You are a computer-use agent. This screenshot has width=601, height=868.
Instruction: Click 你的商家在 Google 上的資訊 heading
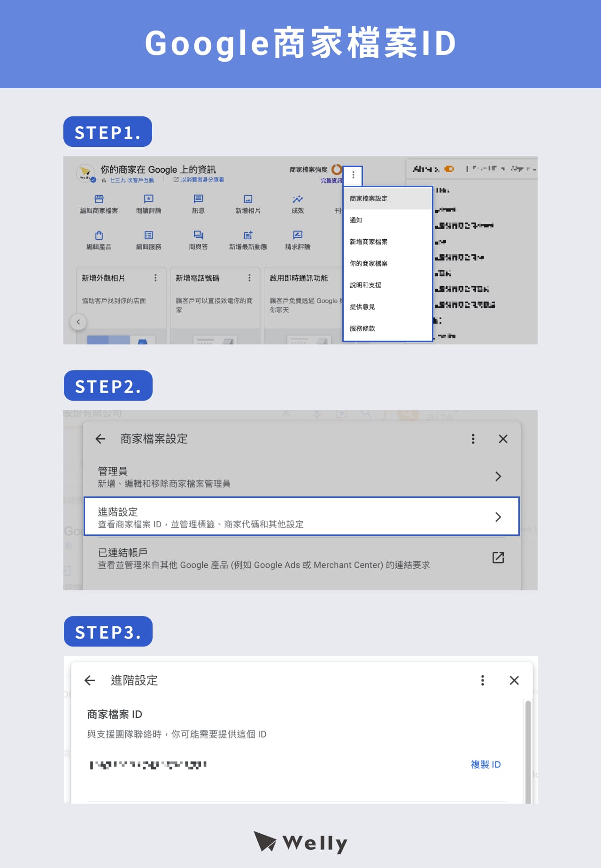(x=158, y=169)
